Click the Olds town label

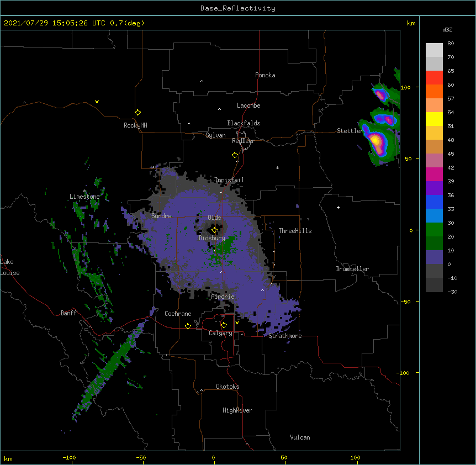click(x=214, y=218)
